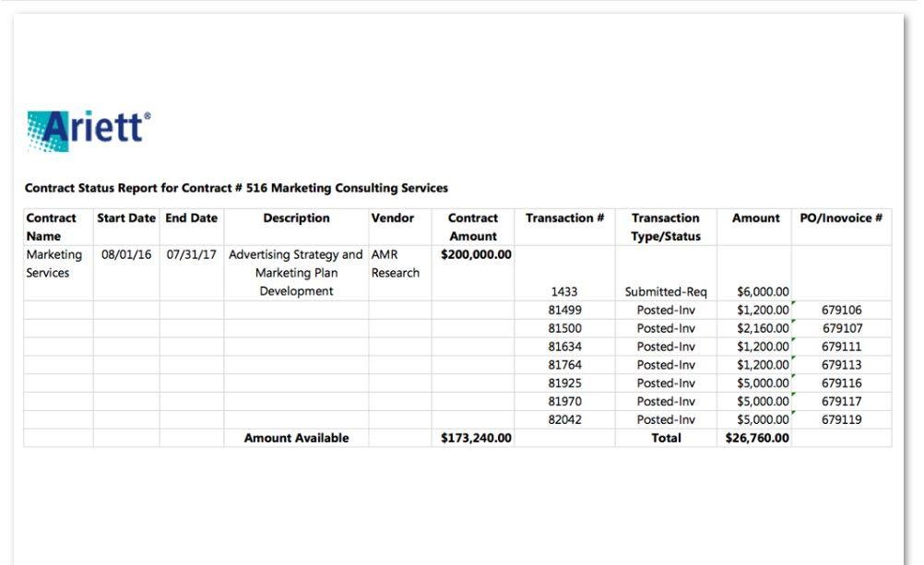Select the PO/Inovoice # header cell
This screenshot has width=924, height=565.
(841, 218)
